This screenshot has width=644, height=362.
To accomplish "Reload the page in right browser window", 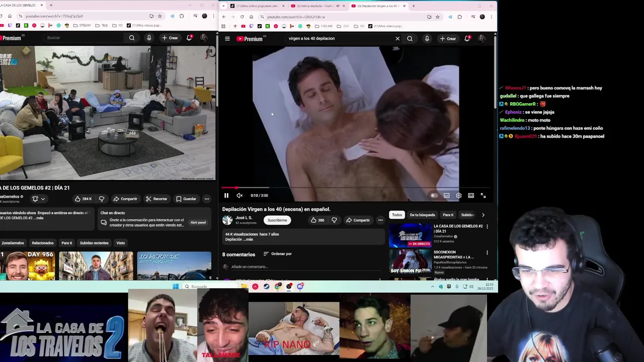I will [242, 17].
